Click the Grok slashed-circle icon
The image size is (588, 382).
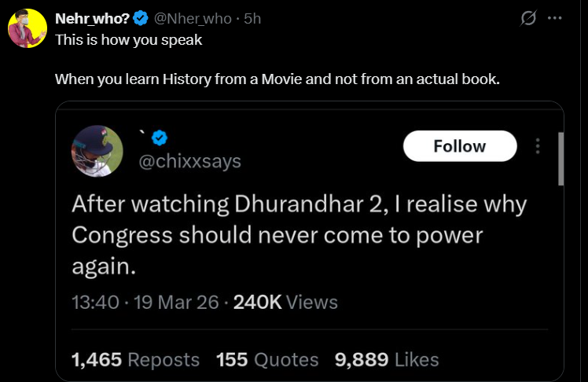[528, 18]
